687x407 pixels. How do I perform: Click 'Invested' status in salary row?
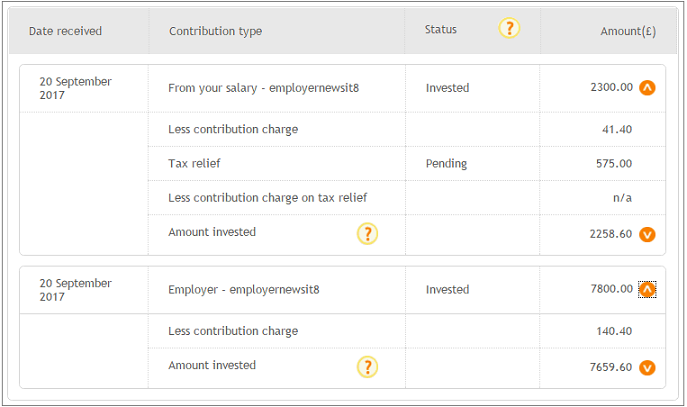point(447,88)
